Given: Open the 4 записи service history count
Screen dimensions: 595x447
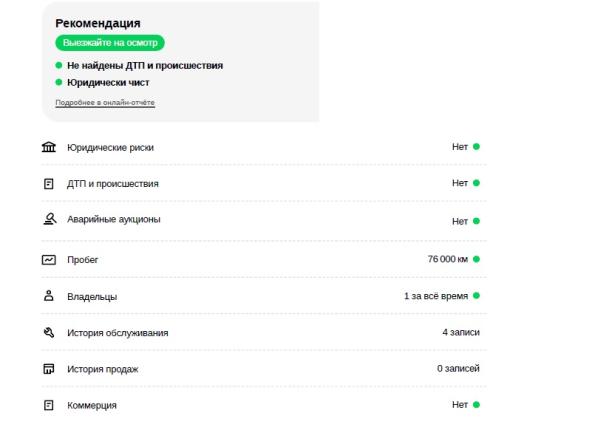Looking at the screenshot, I should [461, 332].
